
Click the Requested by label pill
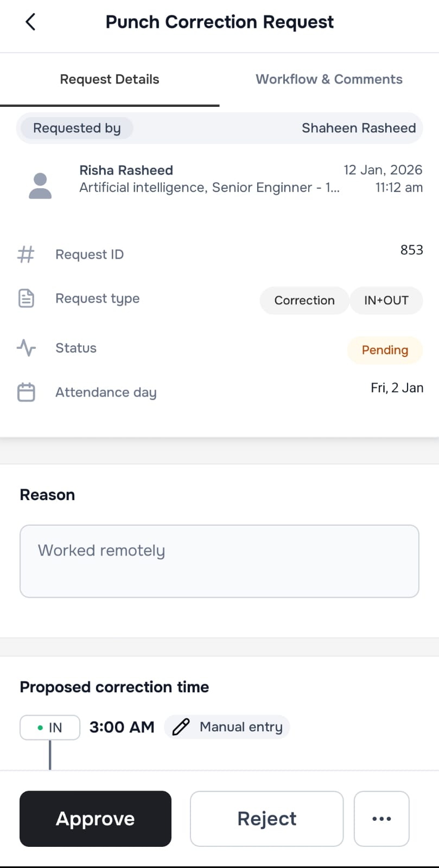77,128
